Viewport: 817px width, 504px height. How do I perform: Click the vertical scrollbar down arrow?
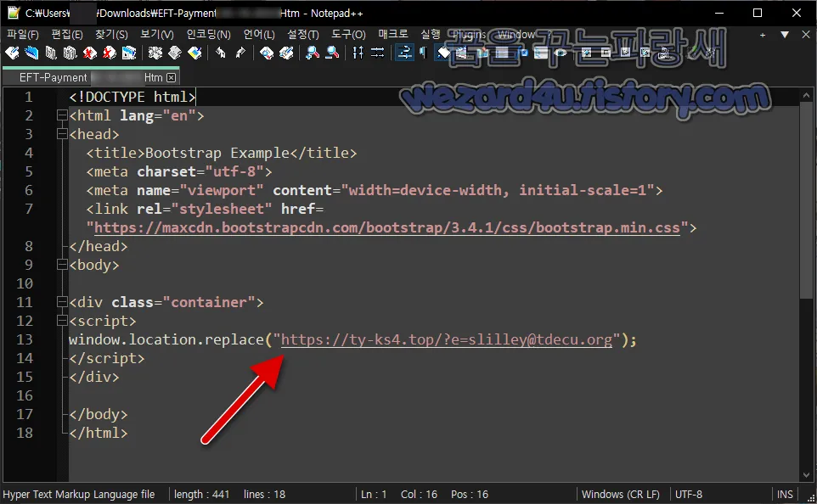coord(806,475)
